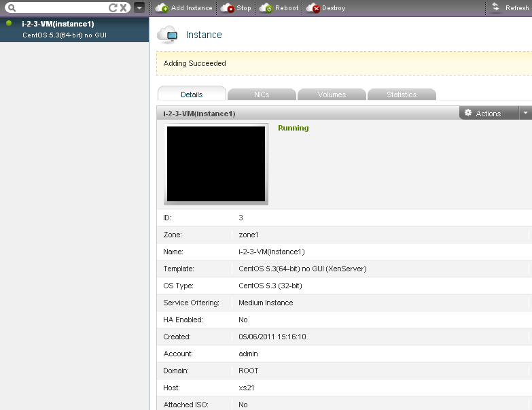Click the Instance page heading

[x=204, y=35]
